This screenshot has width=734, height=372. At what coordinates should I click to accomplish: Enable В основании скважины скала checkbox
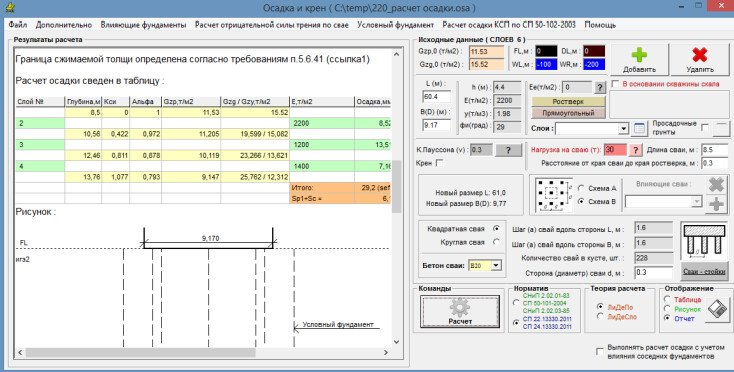[x=616, y=84]
